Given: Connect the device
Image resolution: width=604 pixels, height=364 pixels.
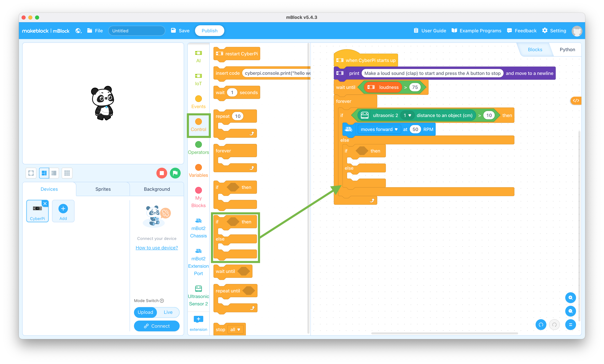Looking at the screenshot, I should click(157, 326).
